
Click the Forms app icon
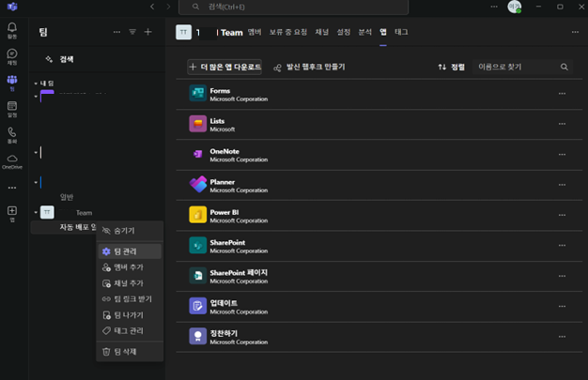tap(197, 93)
